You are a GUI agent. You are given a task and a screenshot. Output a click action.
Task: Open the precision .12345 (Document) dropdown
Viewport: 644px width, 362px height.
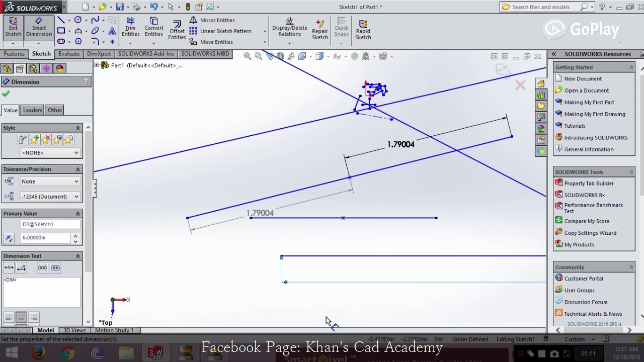(50, 197)
